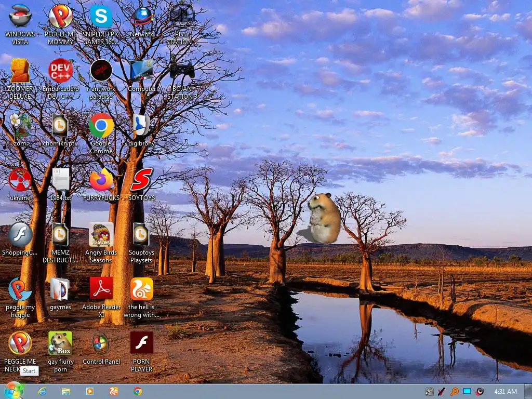Click the 4:31 AM taskbar clock
The image size is (532, 399).
coord(506,392)
